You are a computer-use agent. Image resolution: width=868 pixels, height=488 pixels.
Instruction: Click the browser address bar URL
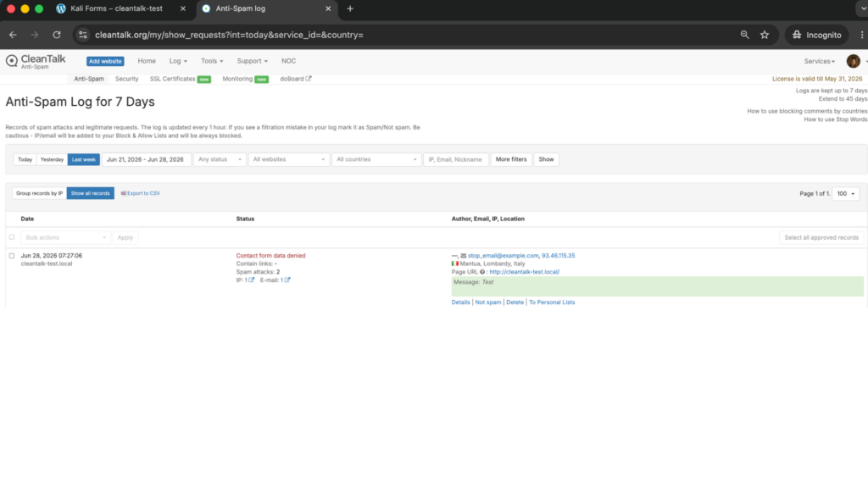pos(229,35)
